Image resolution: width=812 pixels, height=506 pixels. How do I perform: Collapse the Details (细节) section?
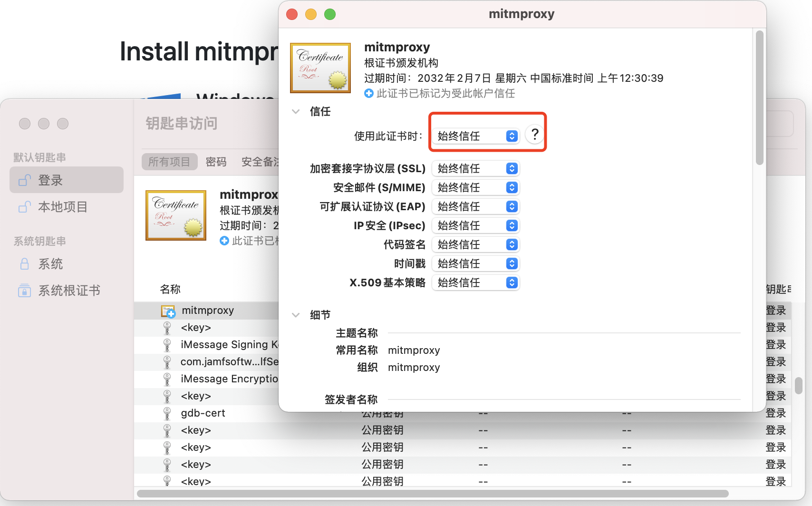click(x=296, y=315)
